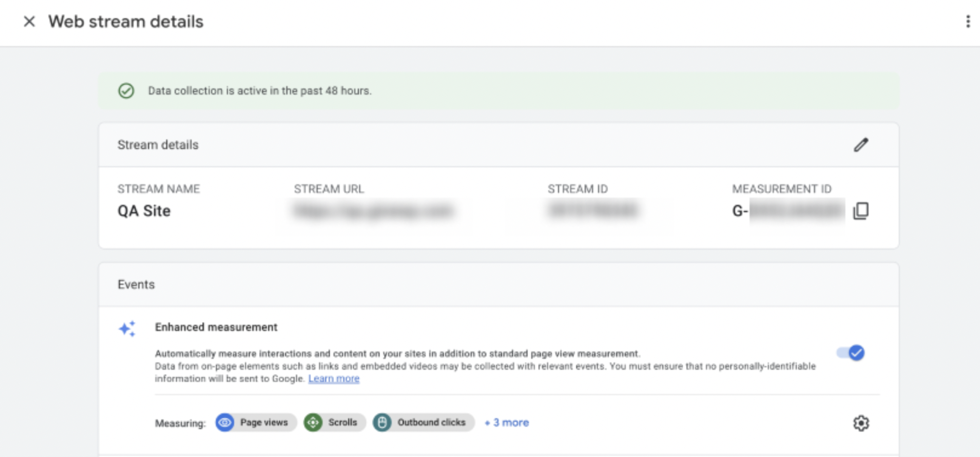Edit stream details with the pencil icon
980x457 pixels.
tap(861, 145)
